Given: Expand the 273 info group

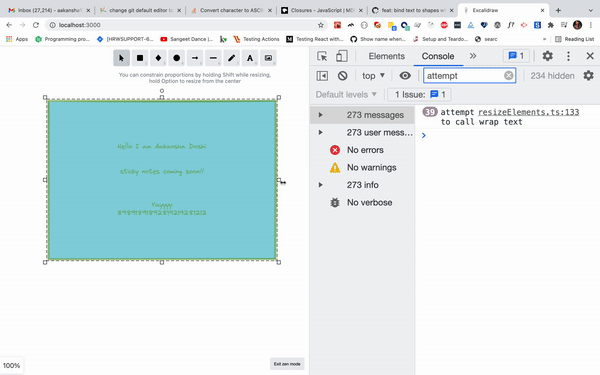Looking at the screenshot, I should (x=321, y=185).
